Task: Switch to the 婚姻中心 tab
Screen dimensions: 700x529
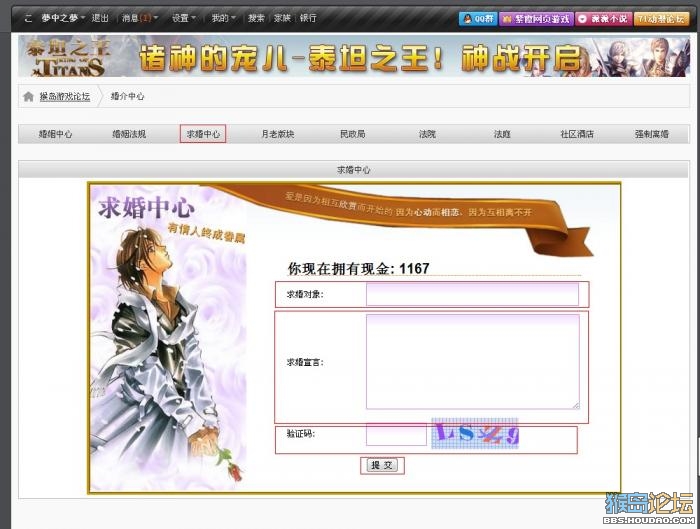Action: point(55,134)
